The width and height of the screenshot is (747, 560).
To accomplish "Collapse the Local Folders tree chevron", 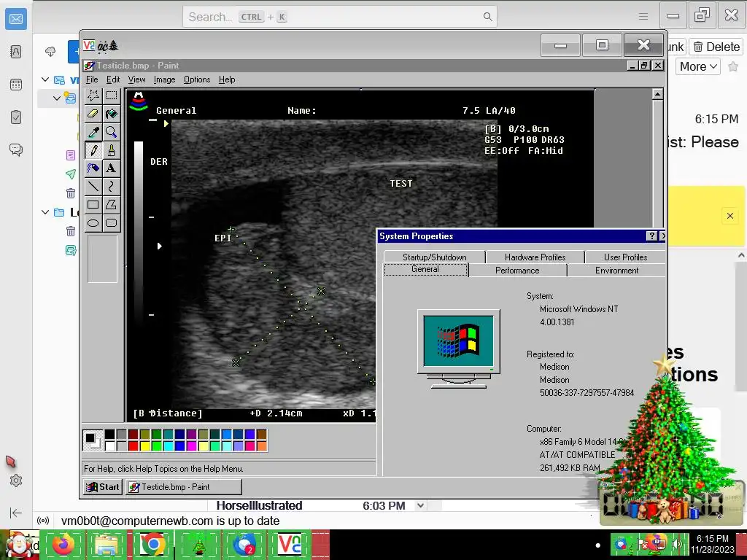I will 45,212.
